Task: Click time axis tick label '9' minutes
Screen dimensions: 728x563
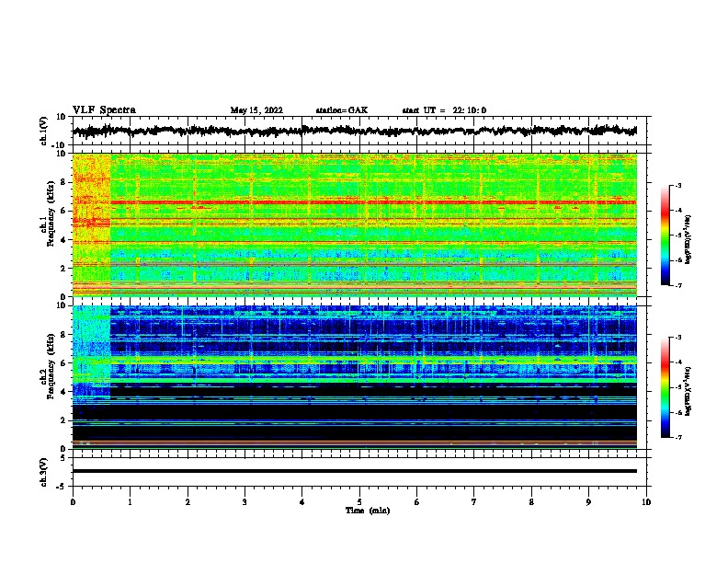Action: [588, 502]
